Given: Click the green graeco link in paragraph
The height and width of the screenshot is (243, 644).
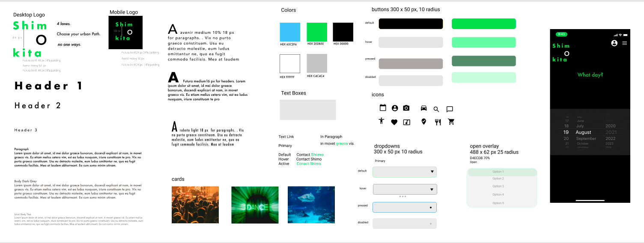Looking at the screenshot, I should (x=342, y=144).
